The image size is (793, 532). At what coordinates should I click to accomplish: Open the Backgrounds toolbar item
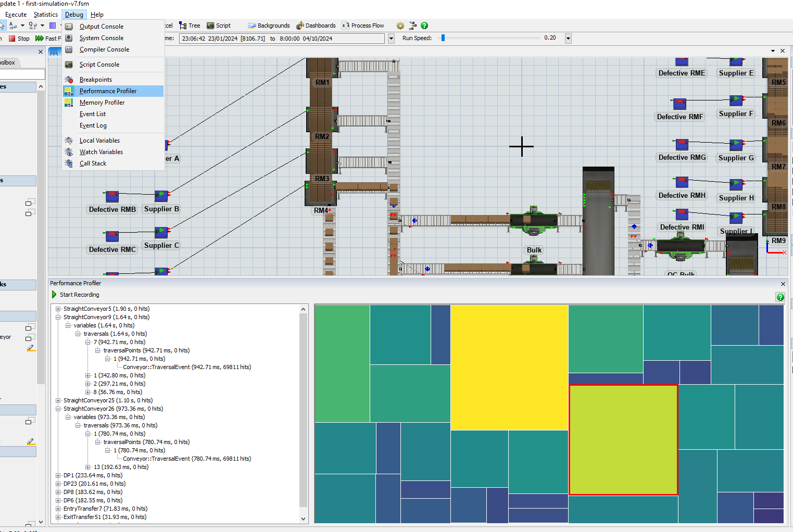coord(269,26)
